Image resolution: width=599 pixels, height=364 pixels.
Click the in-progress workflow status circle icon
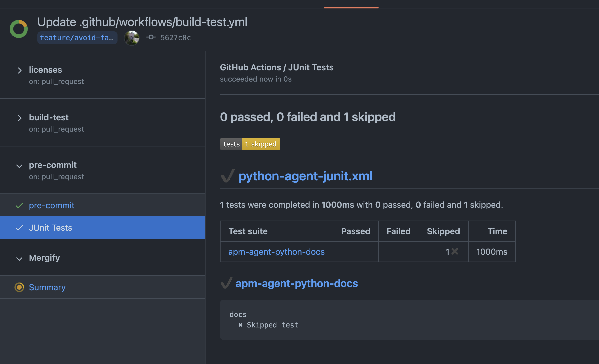click(x=18, y=29)
